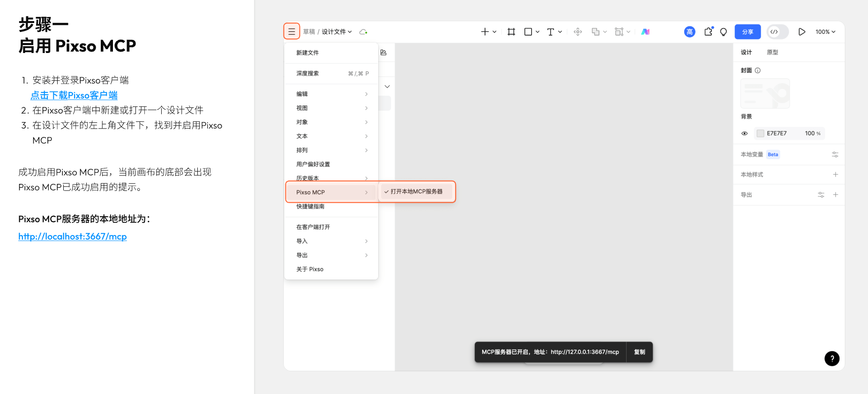This screenshot has width=868, height=394.
Task: Click the Pixso AI colorful icon
Action: tap(645, 31)
